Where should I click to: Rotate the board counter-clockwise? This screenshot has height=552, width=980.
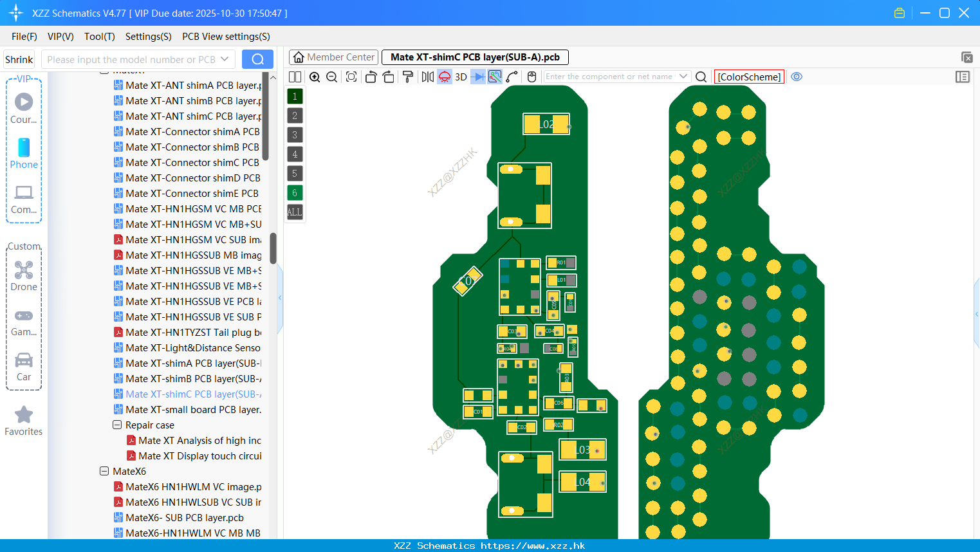(x=371, y=77)
